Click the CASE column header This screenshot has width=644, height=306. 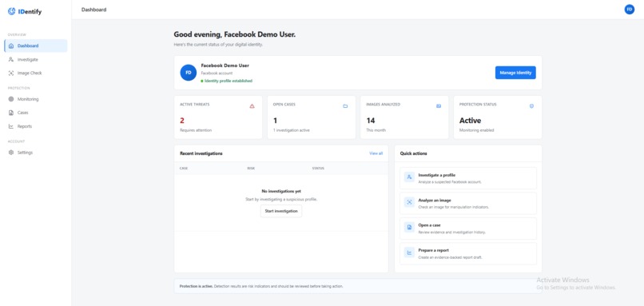[184, 168]
